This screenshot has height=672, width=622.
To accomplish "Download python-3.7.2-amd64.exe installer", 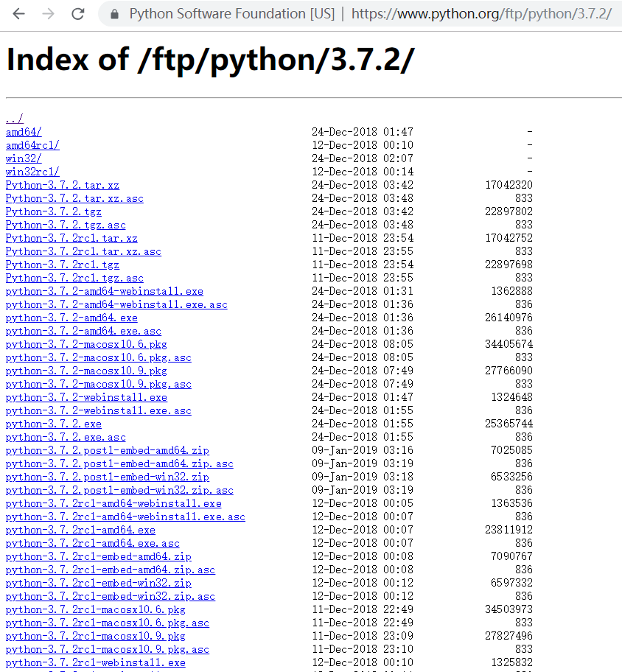I will (71, 318).
